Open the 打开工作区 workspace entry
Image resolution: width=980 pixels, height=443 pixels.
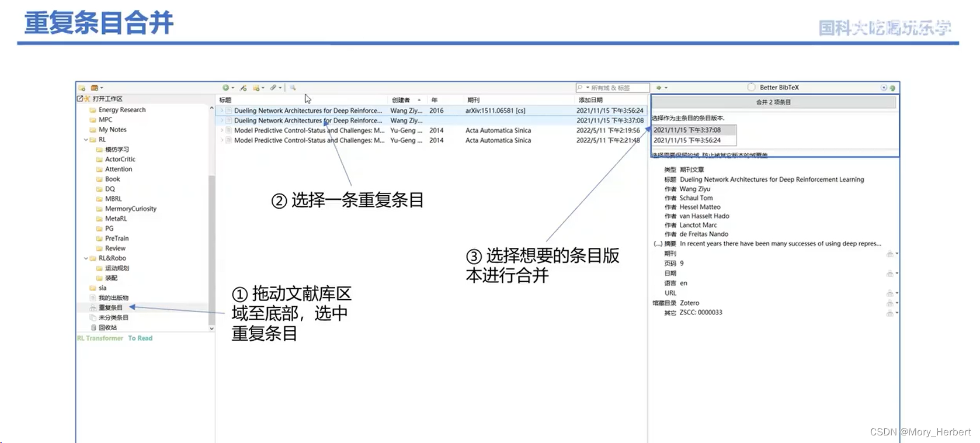(x=107, y=99)
